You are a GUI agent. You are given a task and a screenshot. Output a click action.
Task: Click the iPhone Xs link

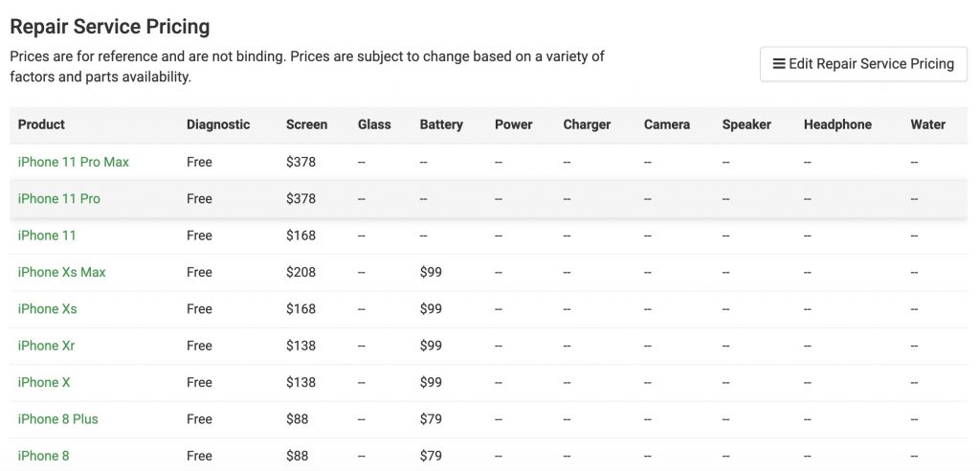pos(48,309)
